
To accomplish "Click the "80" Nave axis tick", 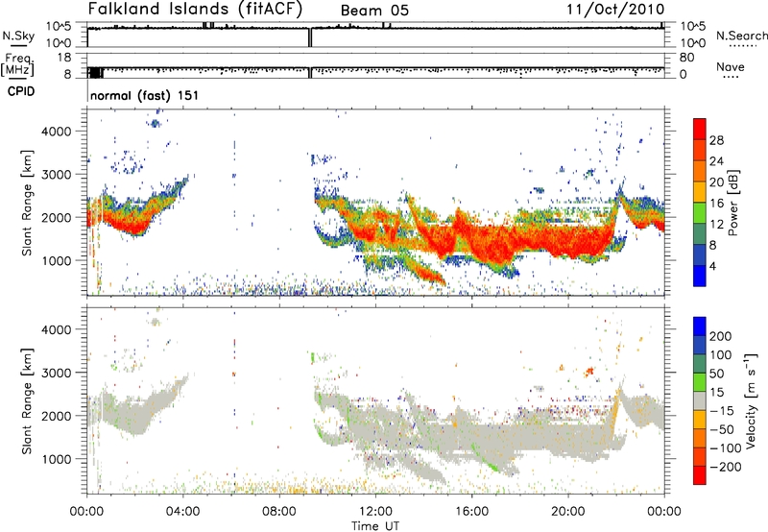I will (686, 58).
